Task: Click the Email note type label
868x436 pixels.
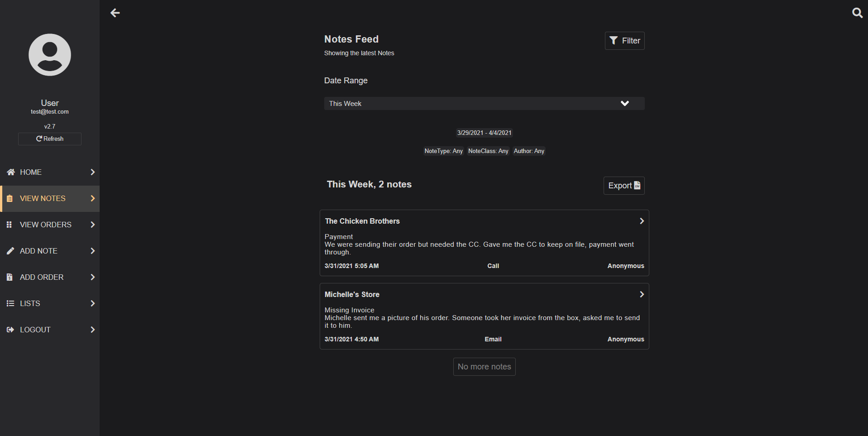Action: point(493,340)
